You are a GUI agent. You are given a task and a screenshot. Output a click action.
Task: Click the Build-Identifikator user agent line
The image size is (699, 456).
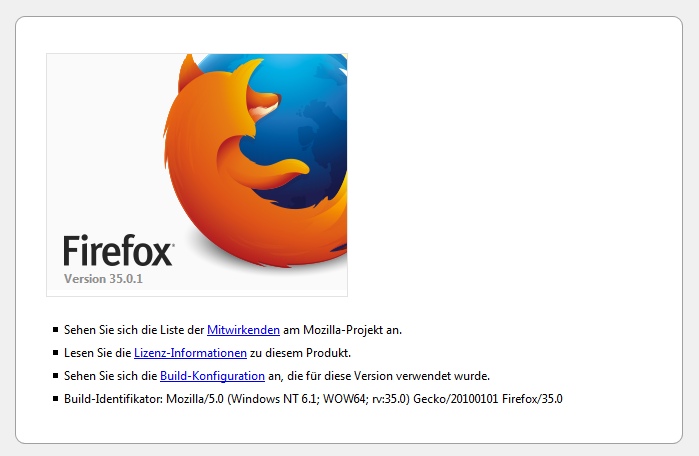pos(313,398)
